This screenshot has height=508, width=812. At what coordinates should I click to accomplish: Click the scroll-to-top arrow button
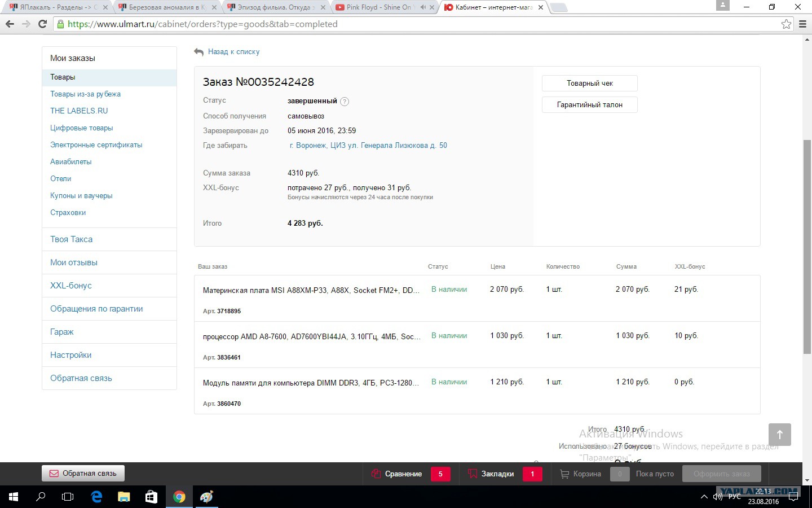[x=780, y=435]
